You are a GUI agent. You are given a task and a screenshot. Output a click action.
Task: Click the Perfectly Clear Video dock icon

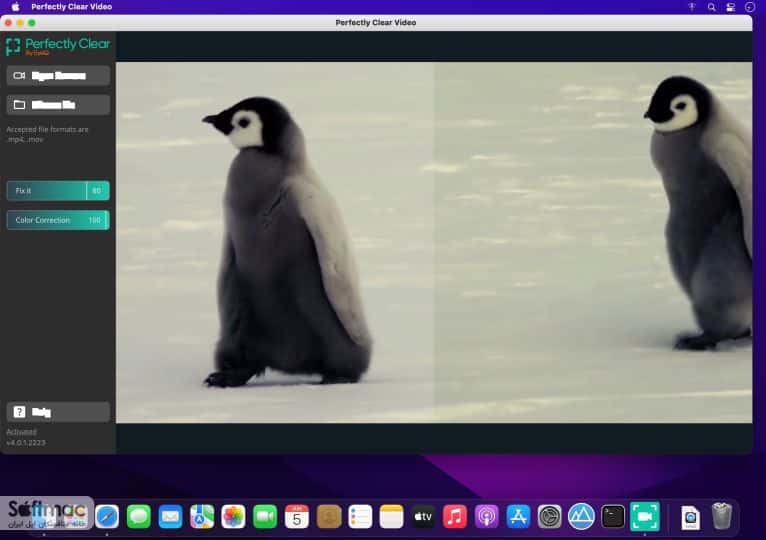(x=644, y=517)
